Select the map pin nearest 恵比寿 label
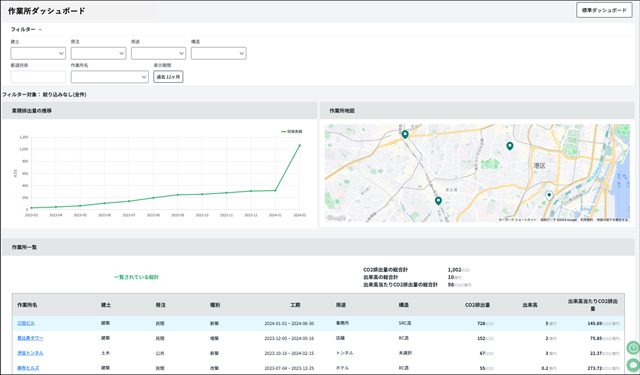Screen dimensions: 640x375 pos(438,201)
